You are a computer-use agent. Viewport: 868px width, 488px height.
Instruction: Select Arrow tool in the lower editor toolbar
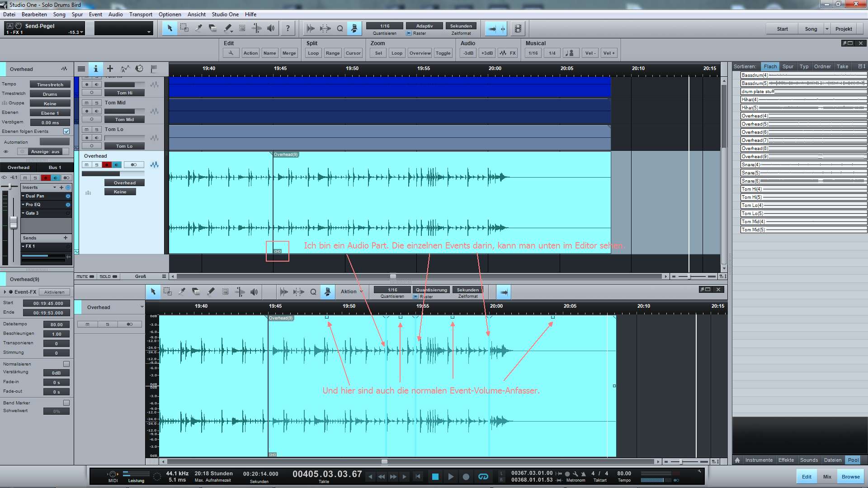click(x=153, y=292)
